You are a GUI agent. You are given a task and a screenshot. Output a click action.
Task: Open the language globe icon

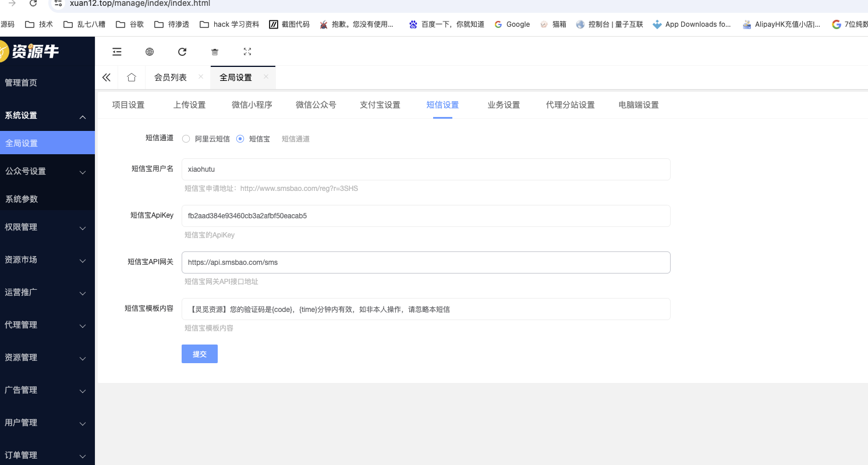[150, 52]
